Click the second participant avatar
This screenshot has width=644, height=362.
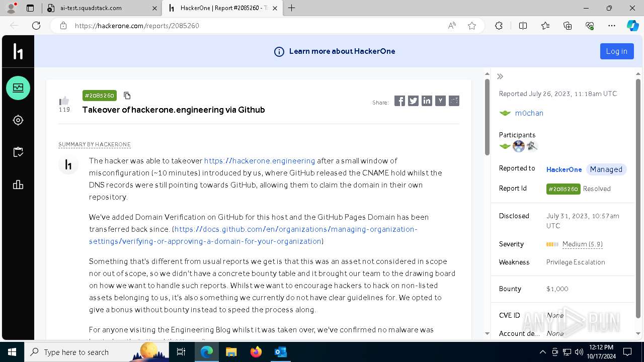point(518,146)
